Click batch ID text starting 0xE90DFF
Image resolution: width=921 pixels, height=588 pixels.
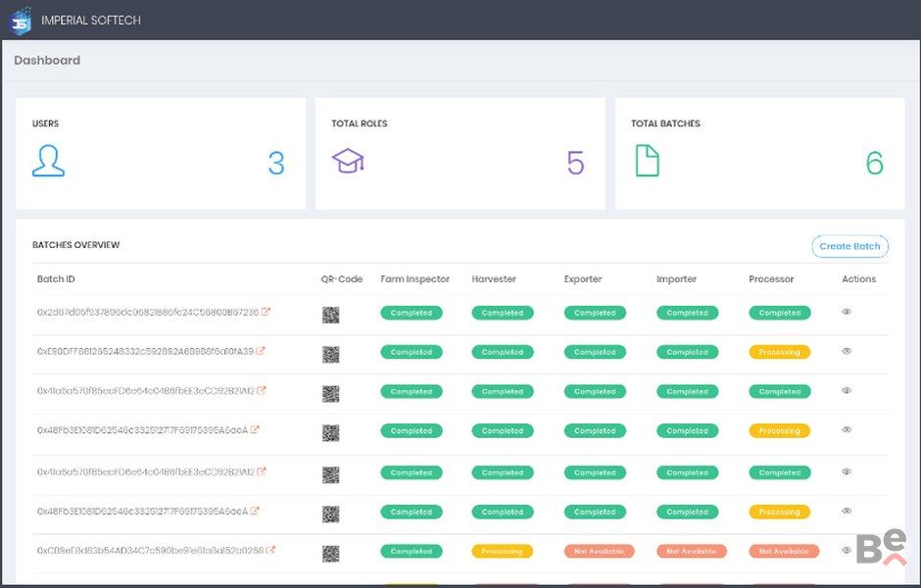pyautogui.click(x=145, y=351)
